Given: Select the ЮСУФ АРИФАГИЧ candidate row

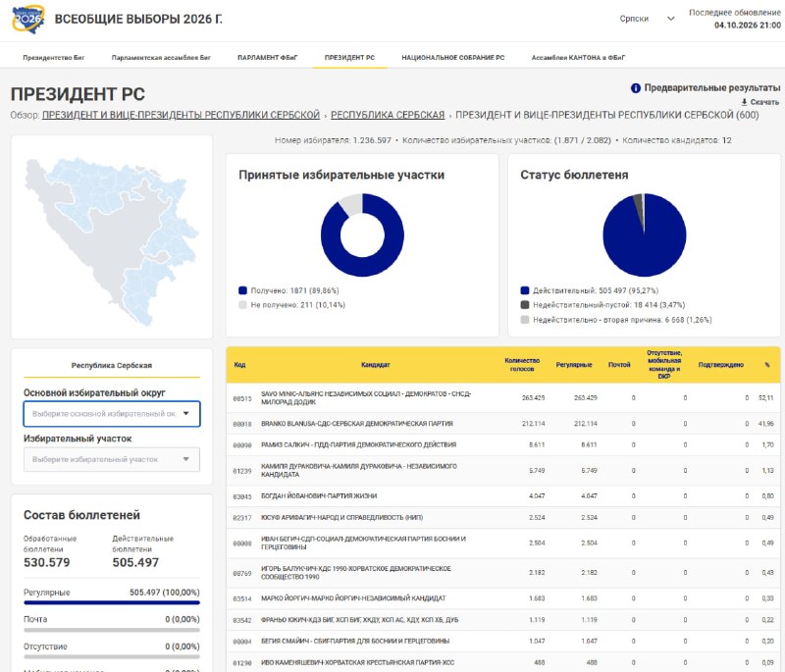Looking at the screenshot, I should tap(503, 517).
